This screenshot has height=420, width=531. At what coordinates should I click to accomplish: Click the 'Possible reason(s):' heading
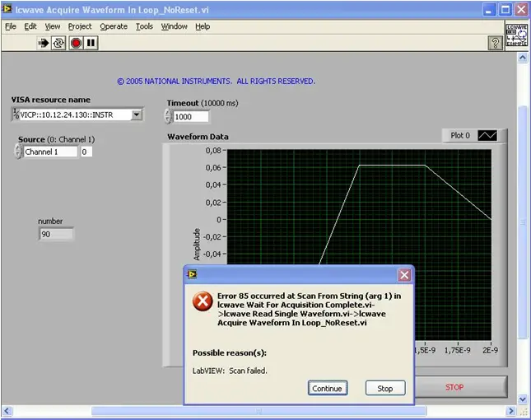tap(230, 353)
